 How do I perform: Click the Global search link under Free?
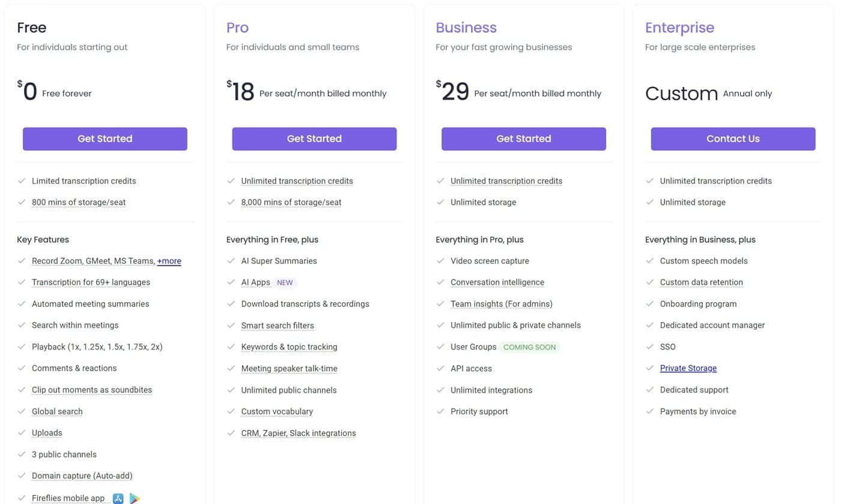tap(57, 411)
